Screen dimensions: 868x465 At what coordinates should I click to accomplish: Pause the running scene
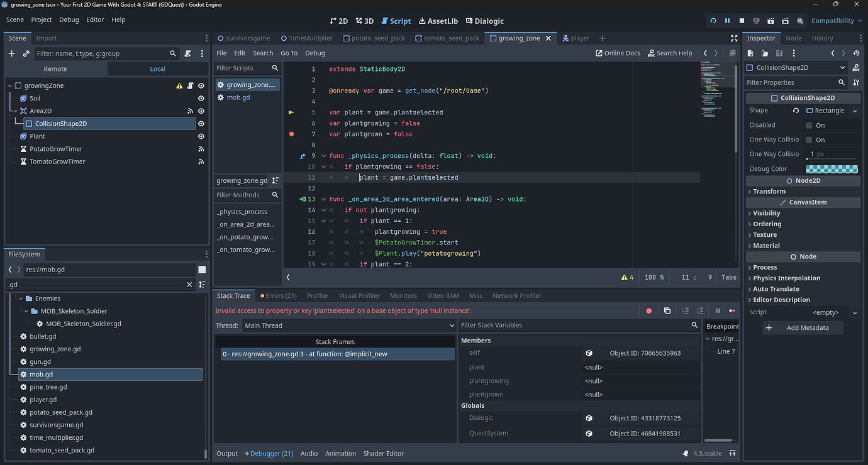tap(727, 20)
